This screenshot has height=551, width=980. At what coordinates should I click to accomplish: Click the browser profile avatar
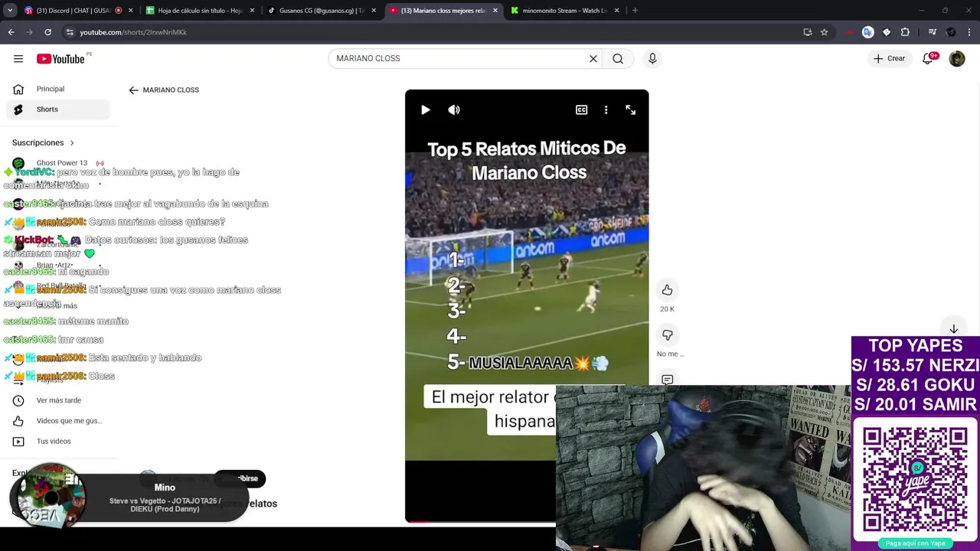point(951,32)
